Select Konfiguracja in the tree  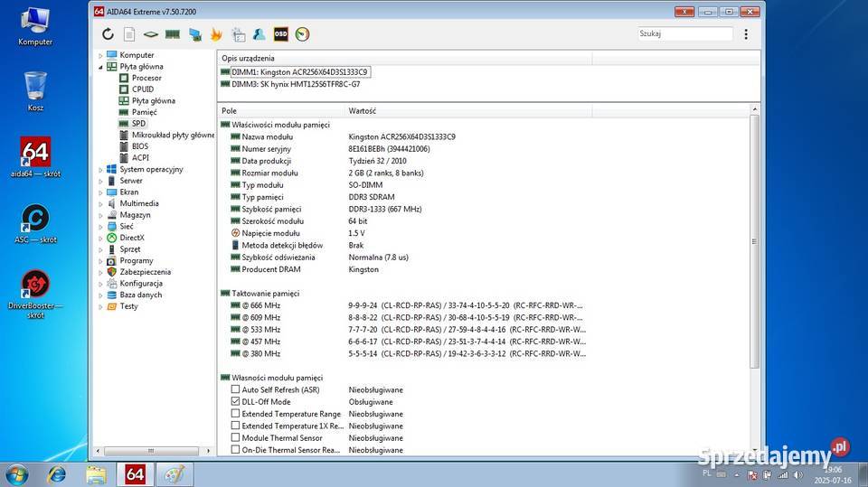(141, 284)
